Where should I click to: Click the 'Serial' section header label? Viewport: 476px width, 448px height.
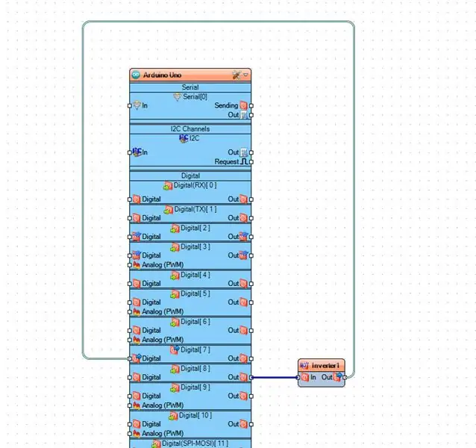pos(190,87)
